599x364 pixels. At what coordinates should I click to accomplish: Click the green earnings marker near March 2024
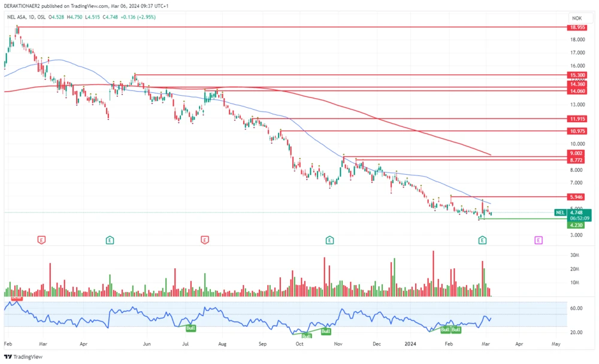click(482, 240)
